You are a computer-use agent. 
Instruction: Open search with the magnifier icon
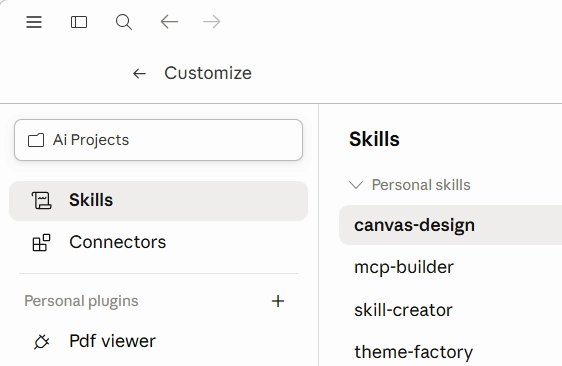pyautogui.click(x=124, y=22)
